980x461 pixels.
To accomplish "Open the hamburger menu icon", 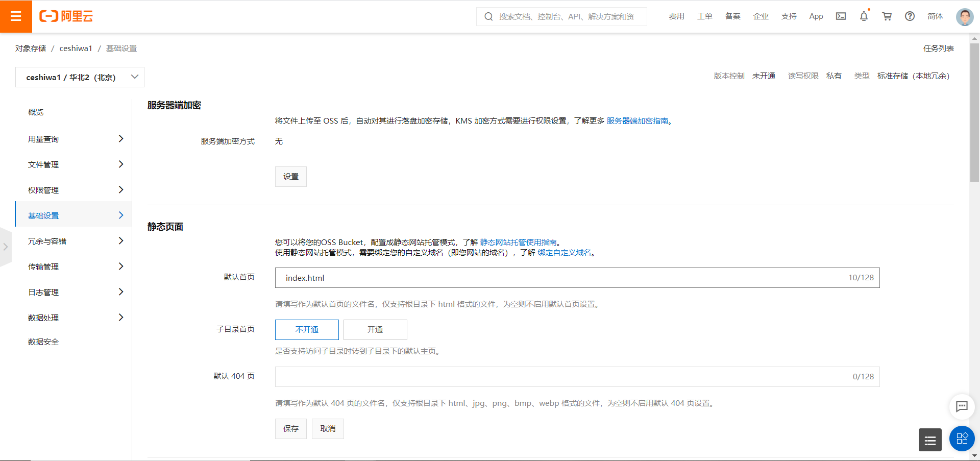I will coord(16,16).
